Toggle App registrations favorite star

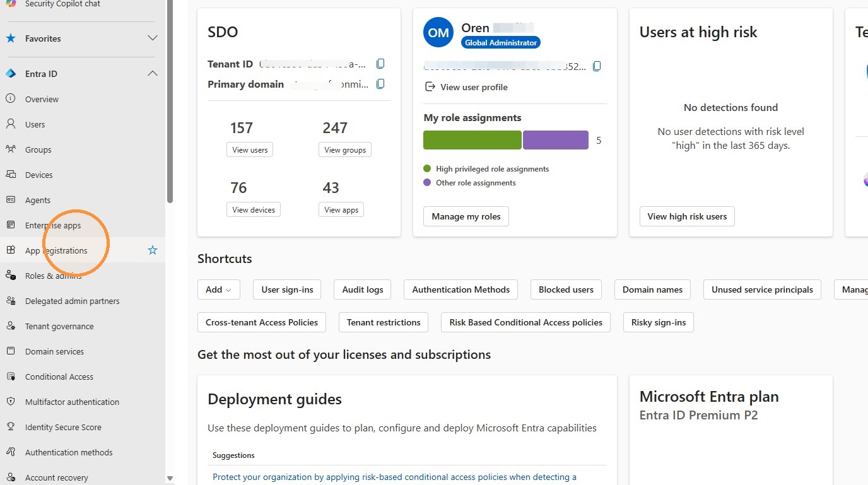pyautogui.click(x=153, y=250)
